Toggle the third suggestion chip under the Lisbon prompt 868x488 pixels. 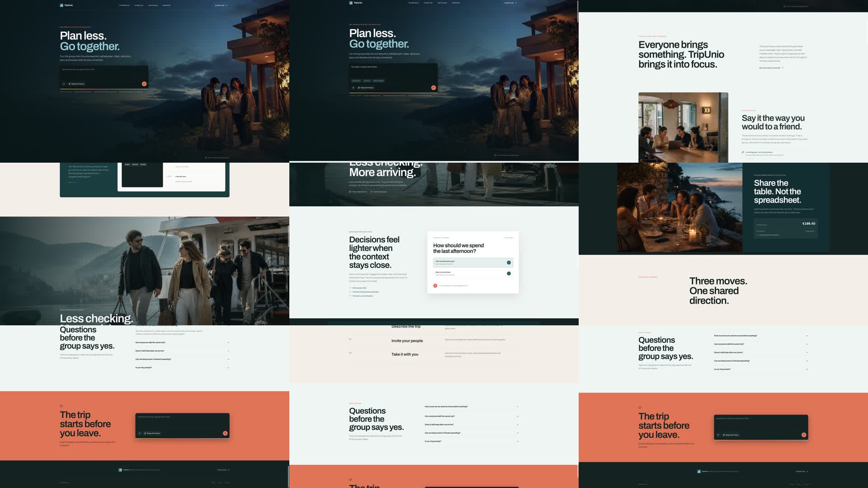378,81
